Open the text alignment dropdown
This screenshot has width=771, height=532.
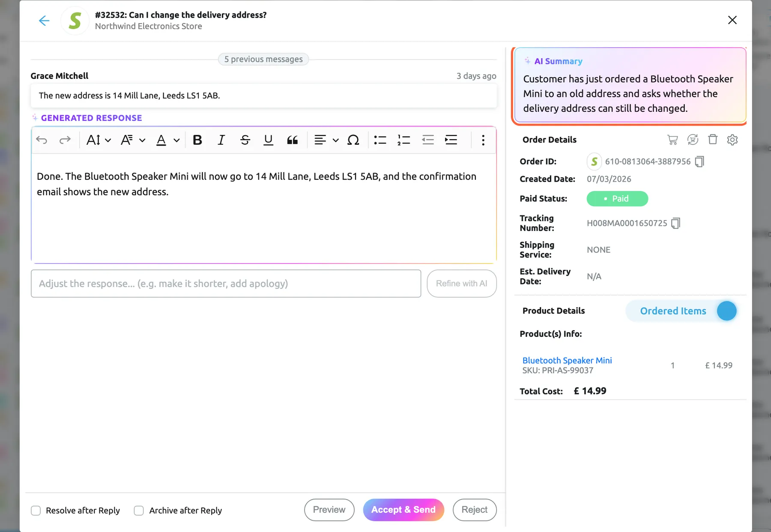pos(326,140)
